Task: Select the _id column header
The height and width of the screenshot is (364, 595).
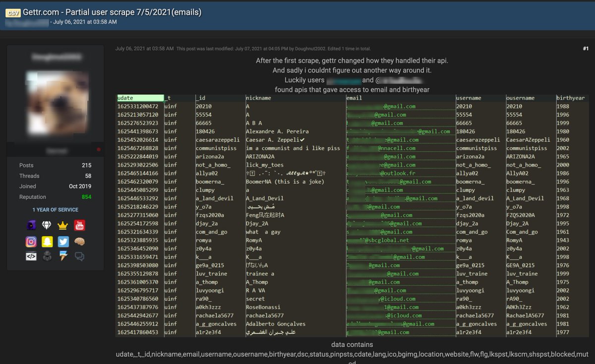Action: (x=220, y=98)
